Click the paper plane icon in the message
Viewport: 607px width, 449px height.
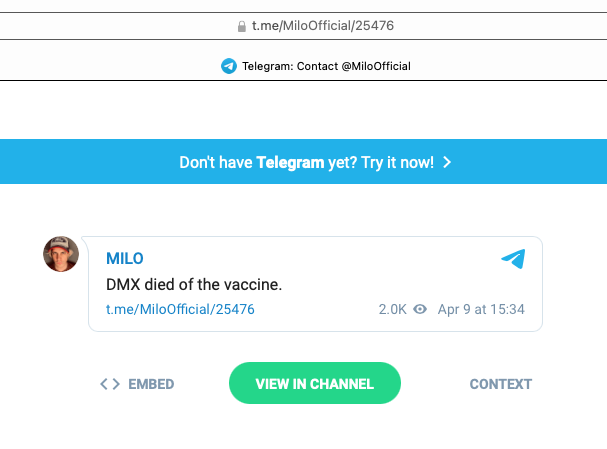coord(513,259)
